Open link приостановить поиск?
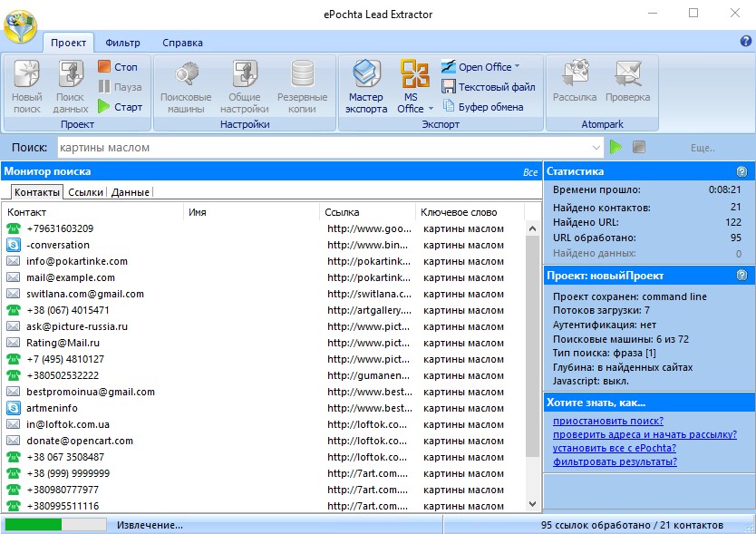The height and width of the screenshot is (534, 756). click(x=608, y=421)
